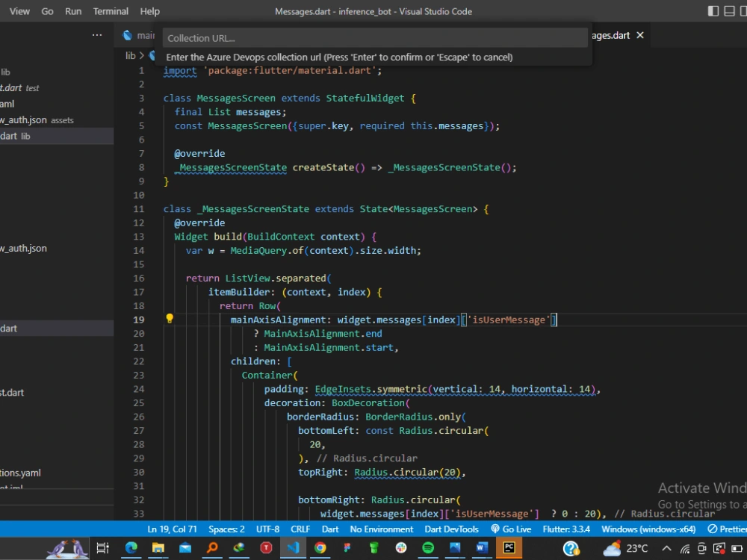Open the Wi-Fi network tray icon
Viewport: 747px width, 560px height.
[x=684, y=549]
